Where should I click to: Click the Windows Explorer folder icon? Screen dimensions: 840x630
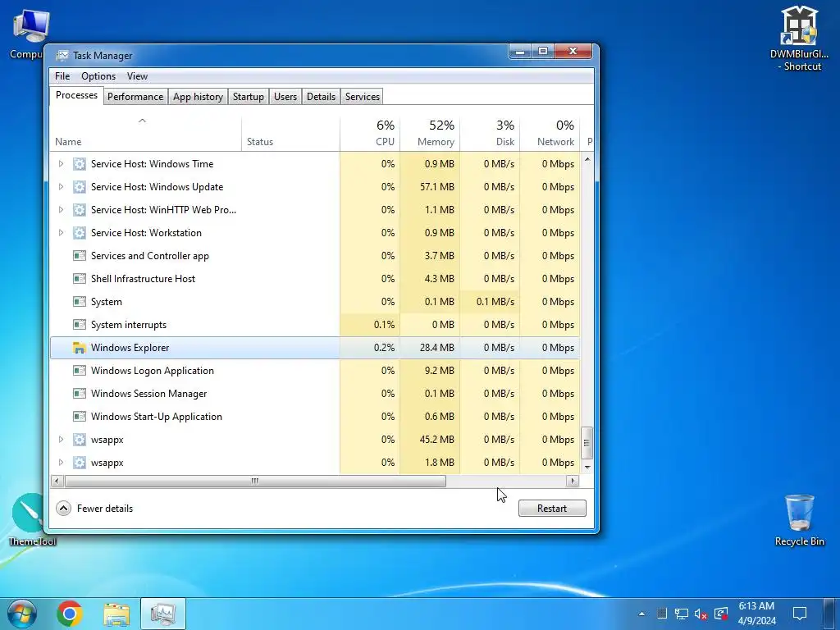[80, 348]
